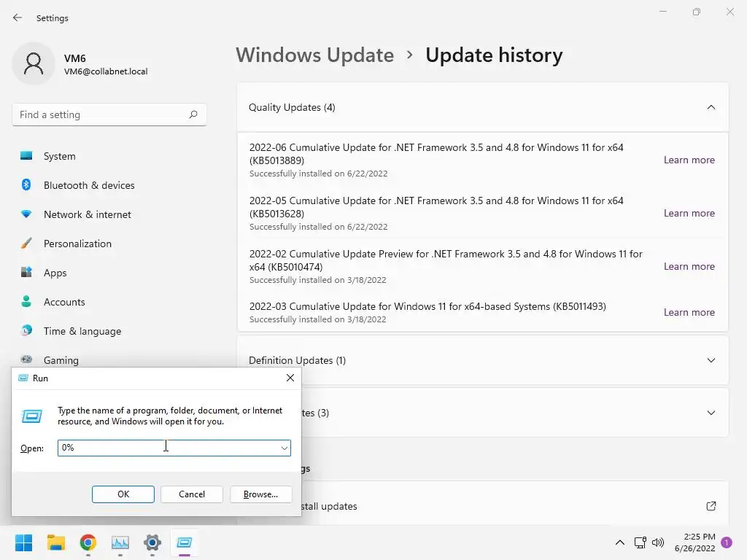The width and height of the screenshot is (747, 560).
Task: Open the notification badge in tray
Action: click(x=727, y=542)
